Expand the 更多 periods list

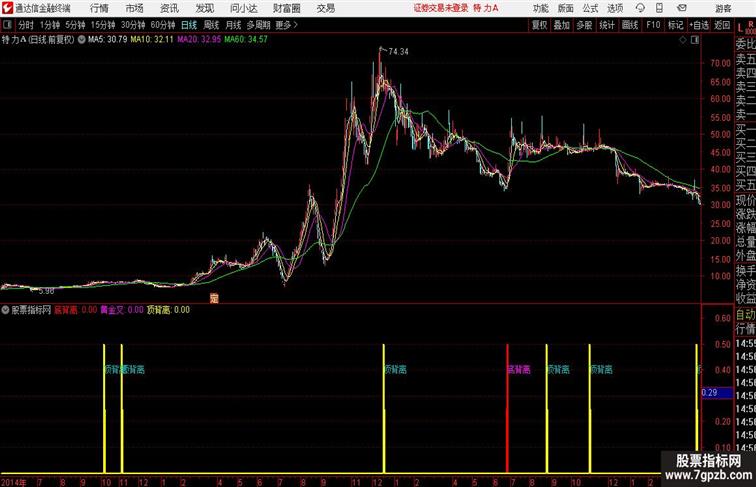pyautogui.click(x=286, y=25)
